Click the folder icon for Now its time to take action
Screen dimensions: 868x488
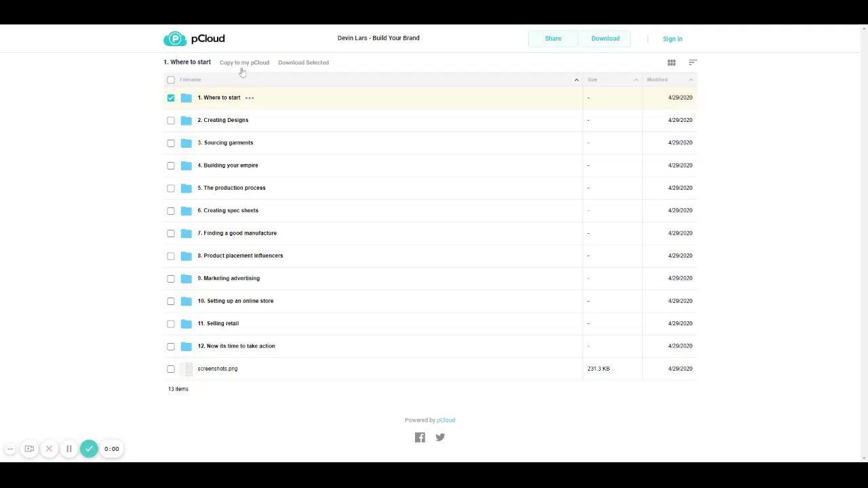[186, 346]
